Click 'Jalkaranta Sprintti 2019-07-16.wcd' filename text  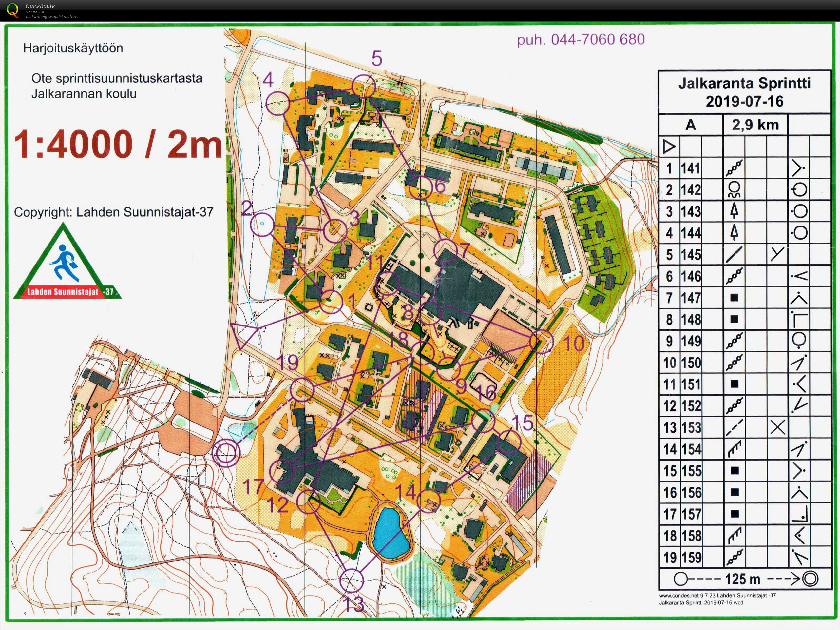(x=701, y=603)
